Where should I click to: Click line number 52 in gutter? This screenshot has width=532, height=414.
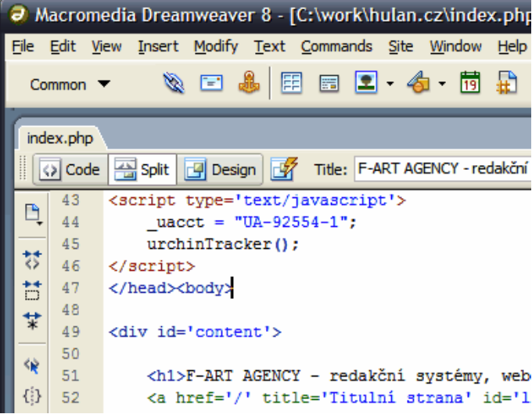[x=70, y=398]
